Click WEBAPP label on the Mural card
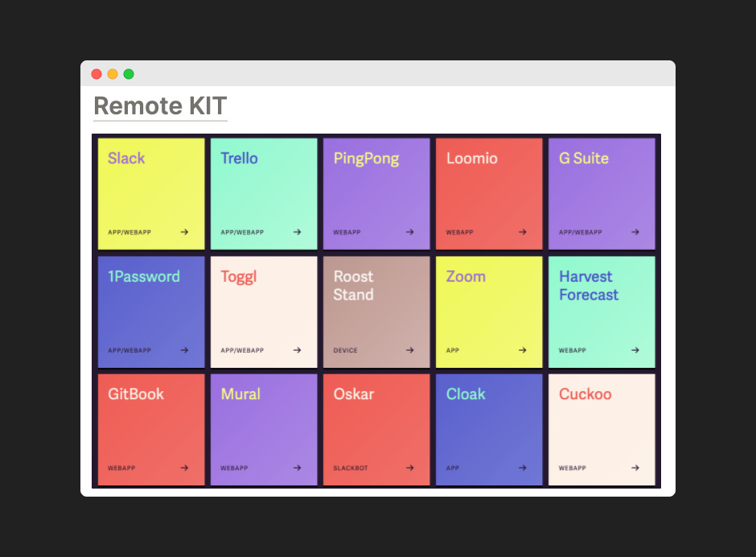The height and width of the screenshot is (557, 756). point(234,468)
